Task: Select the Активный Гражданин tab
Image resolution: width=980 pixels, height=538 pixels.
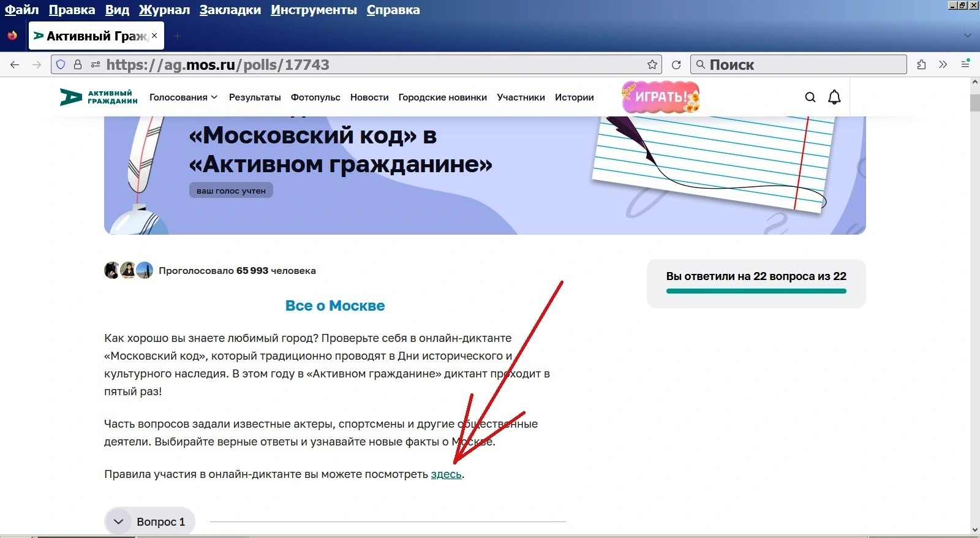Action: 96,36
